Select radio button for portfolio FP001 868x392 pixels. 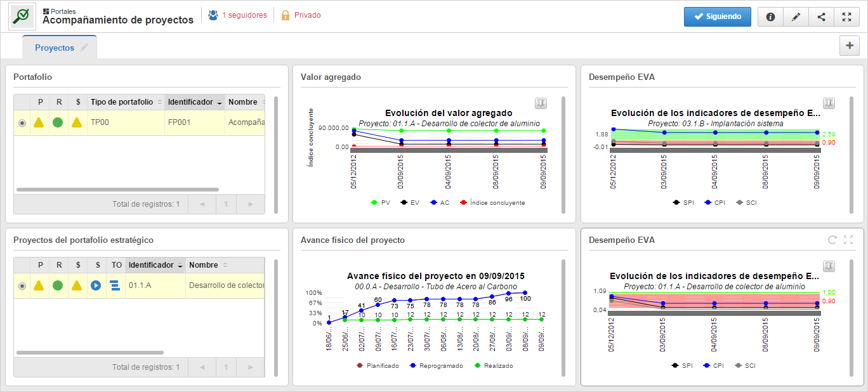click(x=22, y=122)
